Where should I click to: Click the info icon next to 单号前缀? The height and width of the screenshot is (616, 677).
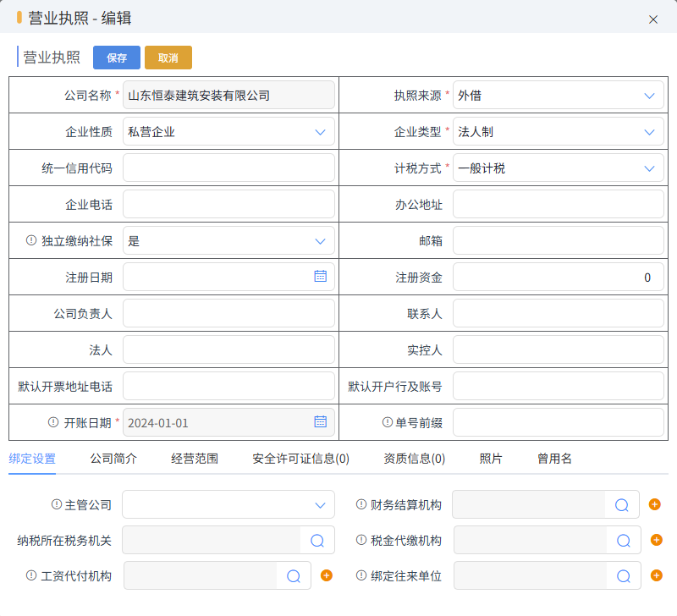(x=388, y=422)
